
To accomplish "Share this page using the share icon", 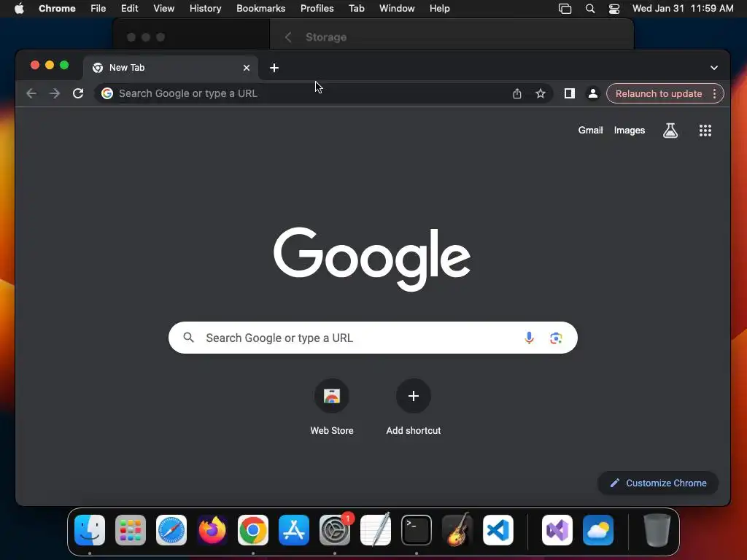I will tap(517, 93).
